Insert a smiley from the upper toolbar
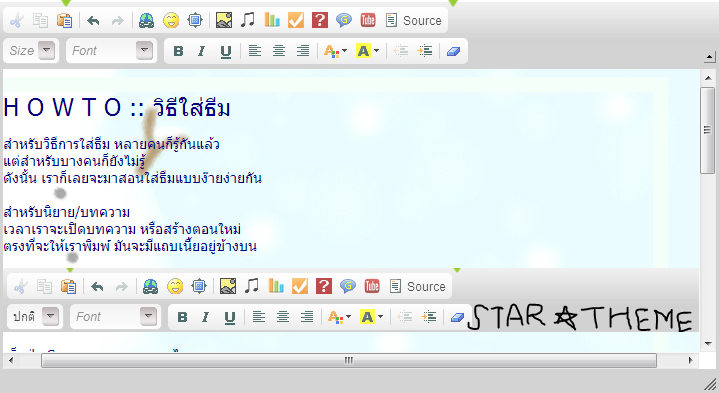This screenshot has height=393, width=719. point(171,21)
